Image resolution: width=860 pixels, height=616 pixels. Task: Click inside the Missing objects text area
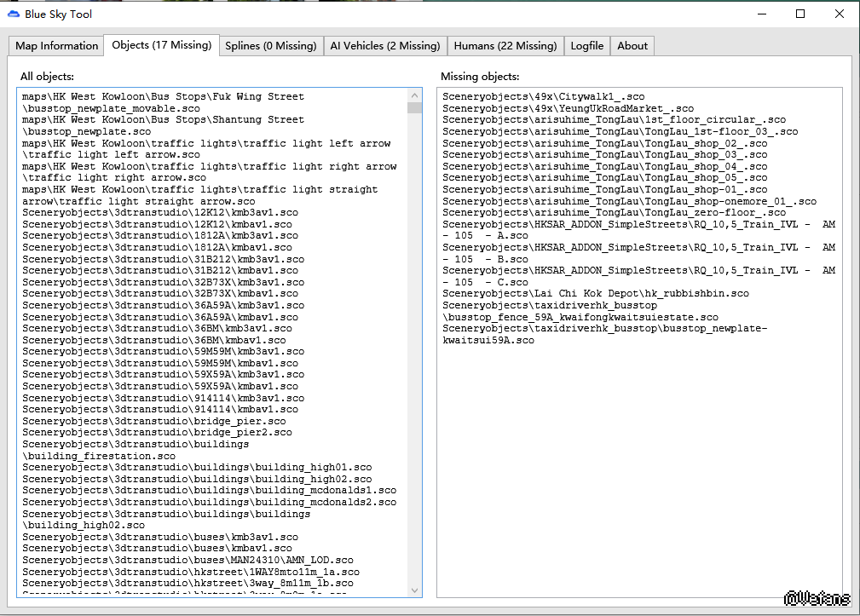pyautogui.click(x=639, y=469)
